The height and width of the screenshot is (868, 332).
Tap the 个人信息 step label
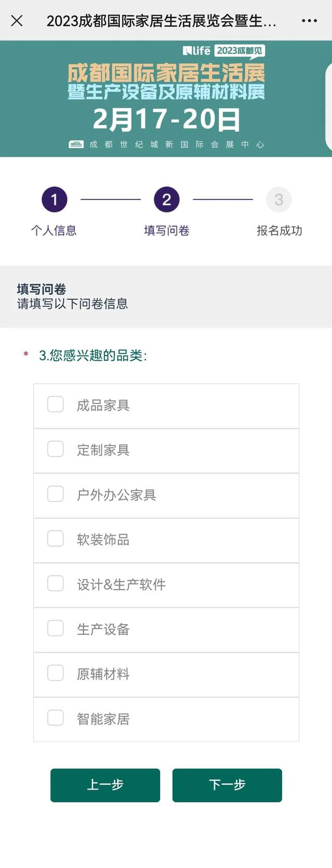54,230
